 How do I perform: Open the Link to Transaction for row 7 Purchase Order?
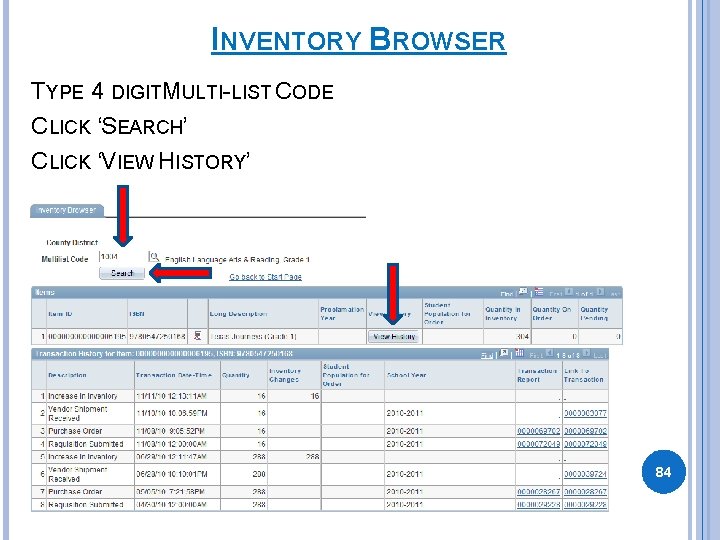pyautogui.click(x=585, y=492)
